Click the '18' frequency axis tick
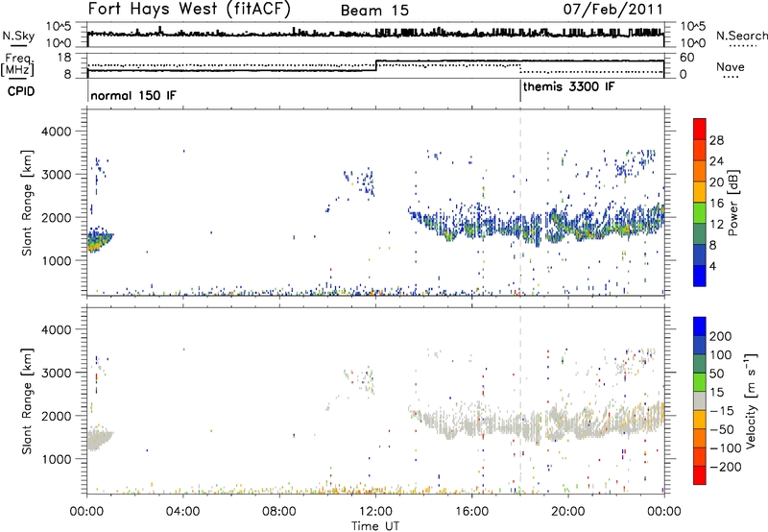Image resolution: width=768 pixels, height=532 pixels. [x=63, y=58]
